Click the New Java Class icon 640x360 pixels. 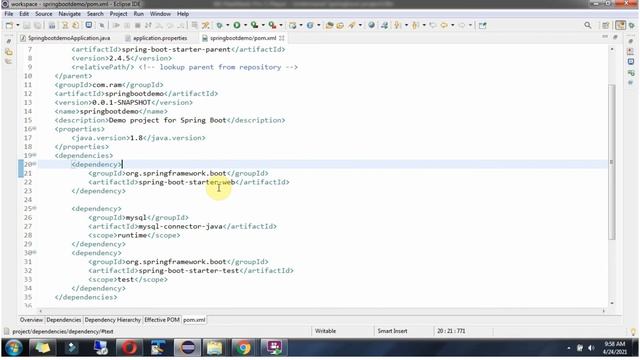[310, 25]
